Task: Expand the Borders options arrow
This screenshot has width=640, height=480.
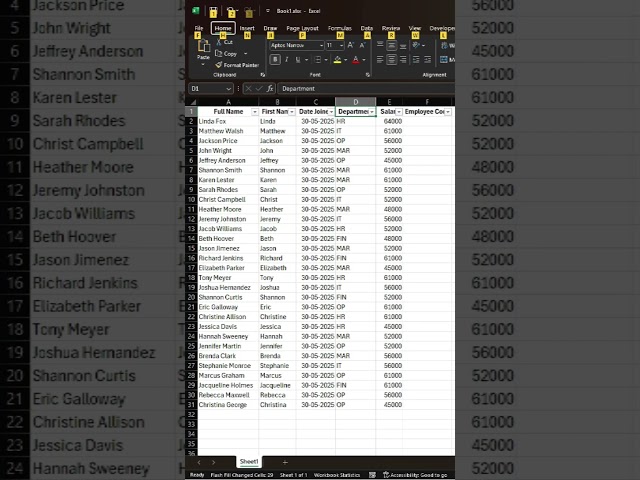Action: pyautogui.click(x=326, y=60)
